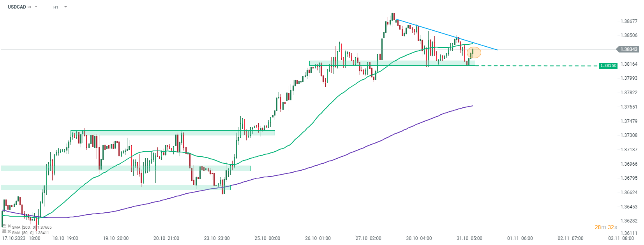The height and width of the screenshot is (245, 644).
Task: Remove the SMA 50 indicator
Action: pos(9,231)
